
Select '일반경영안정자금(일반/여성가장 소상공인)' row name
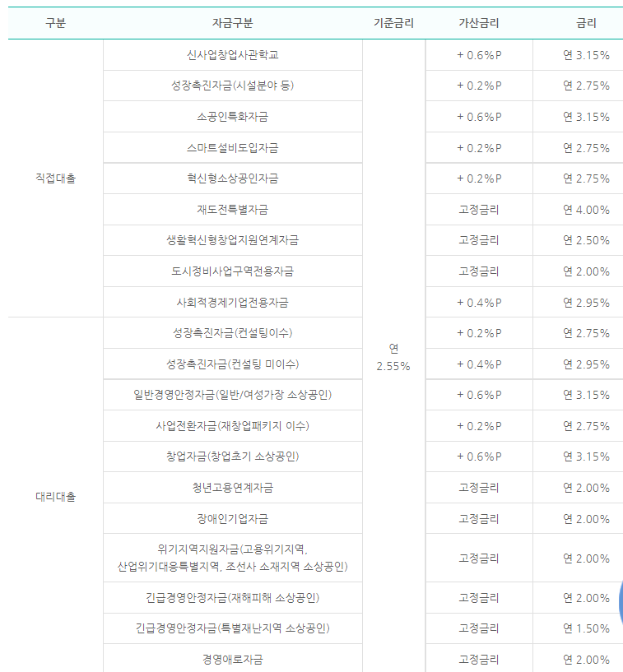click(x=232, y=395)
